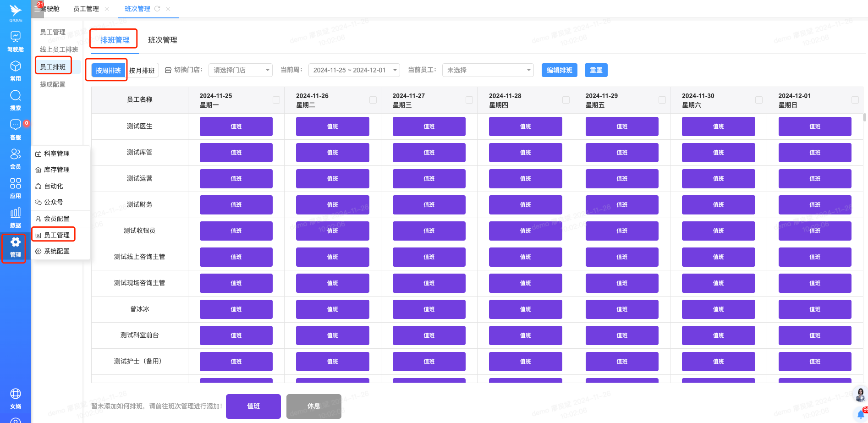This screenshot has height=423, width=868.
Task: Open the 搜索 magnifier icon
Action: 16,96
